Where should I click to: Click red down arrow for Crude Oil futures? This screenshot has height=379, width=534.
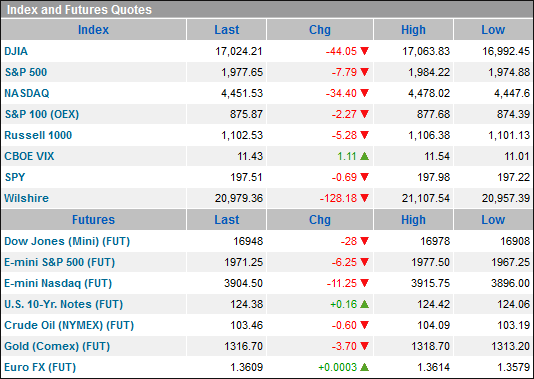pos(364,325)
